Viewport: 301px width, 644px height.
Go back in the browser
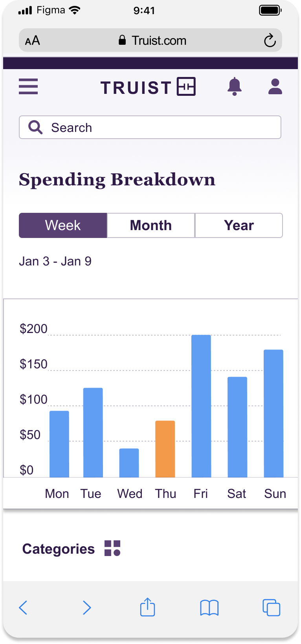pos(24,607)
